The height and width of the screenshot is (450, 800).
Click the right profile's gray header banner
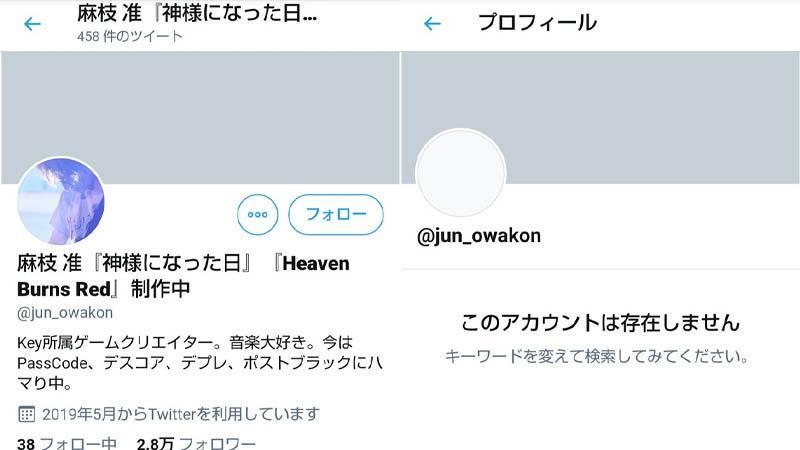click(601, 117)
